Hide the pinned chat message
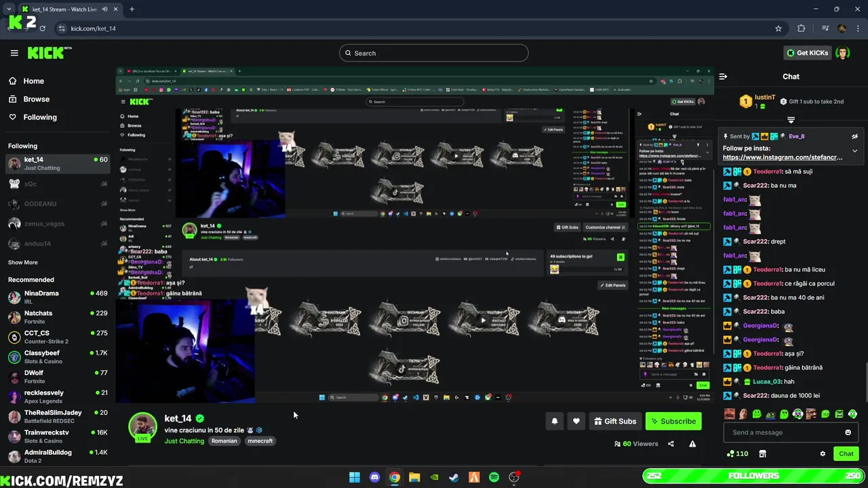 pos(854,136)
